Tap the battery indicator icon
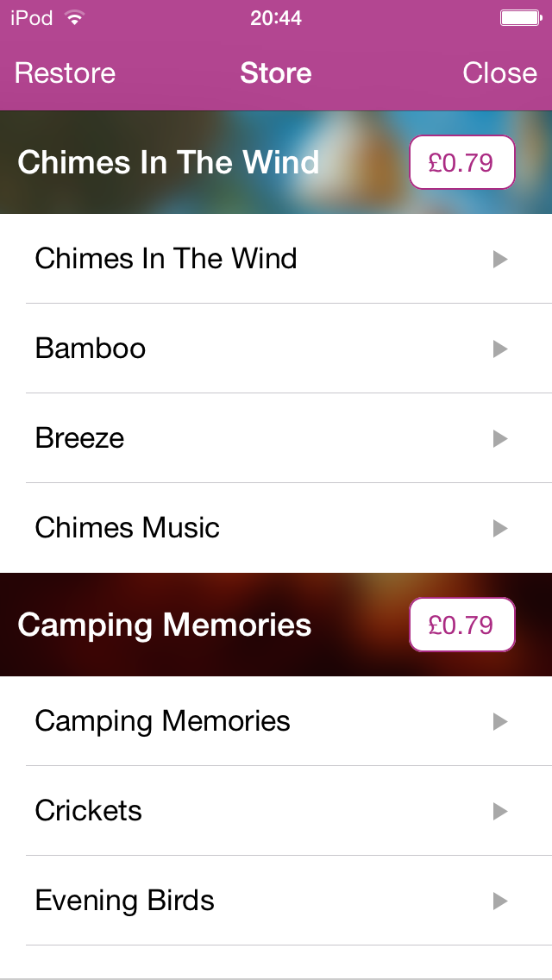The image size is (552, 980). point(520,18)
